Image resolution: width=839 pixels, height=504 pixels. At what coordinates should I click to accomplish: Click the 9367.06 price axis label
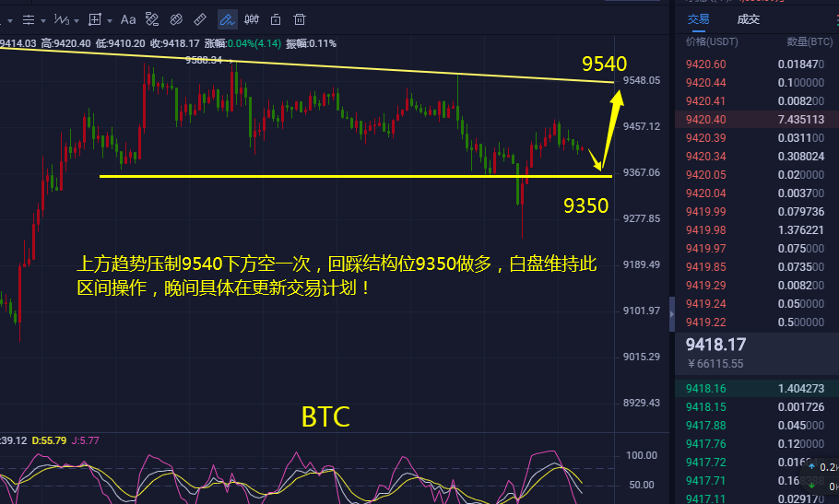click(642, 172)
